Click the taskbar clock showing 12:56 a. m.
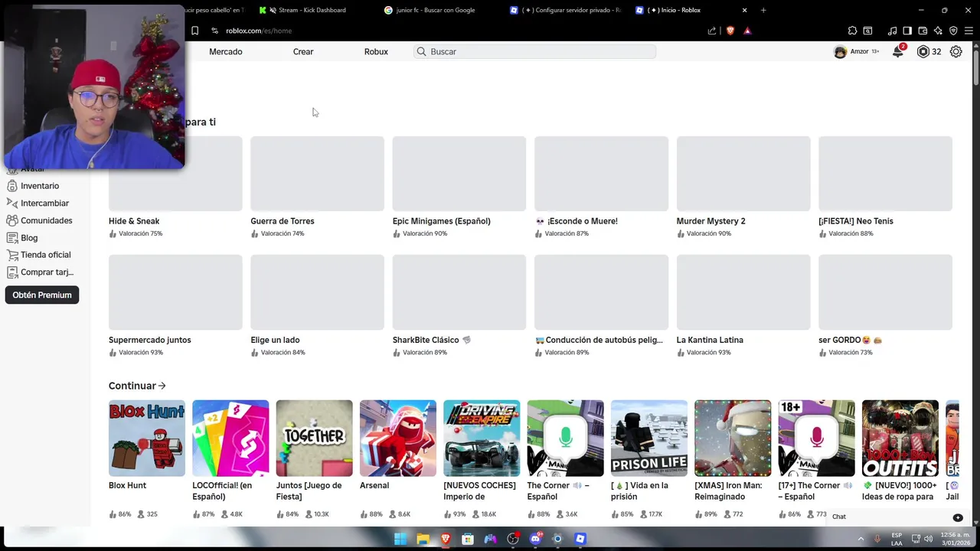Screen dimensions: 980x551 point(955,539)
